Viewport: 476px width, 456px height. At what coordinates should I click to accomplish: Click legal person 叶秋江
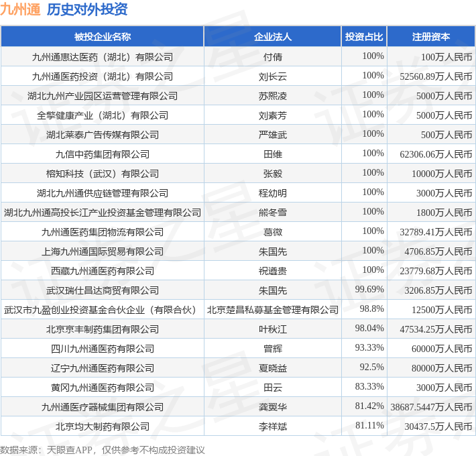click(x=273, y=329)
